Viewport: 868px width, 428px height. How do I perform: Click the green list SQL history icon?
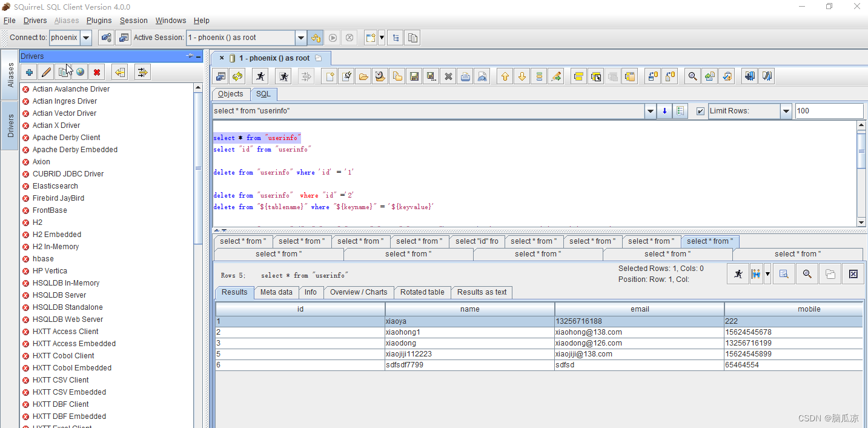tap(680, 111)
